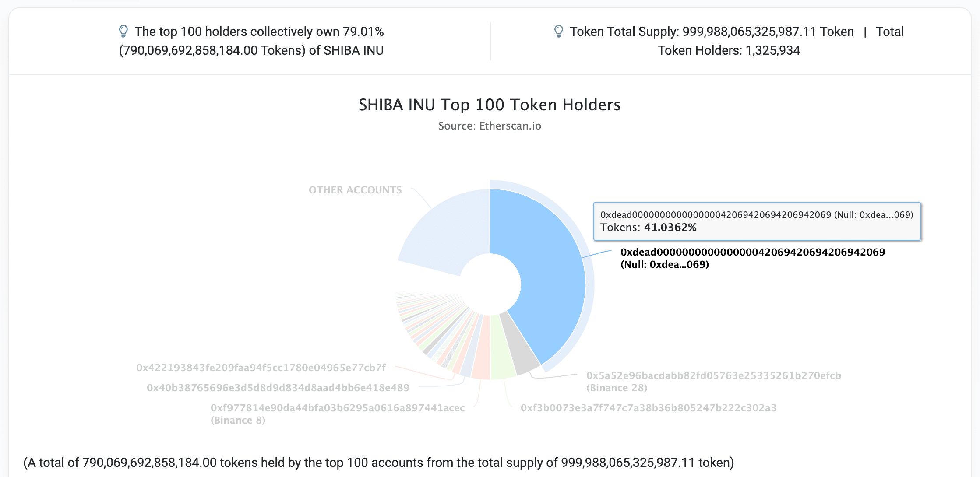The image size is (980, 477).
Task: Click the lightbulb icon beside top 100 holders
Action: 123,31
